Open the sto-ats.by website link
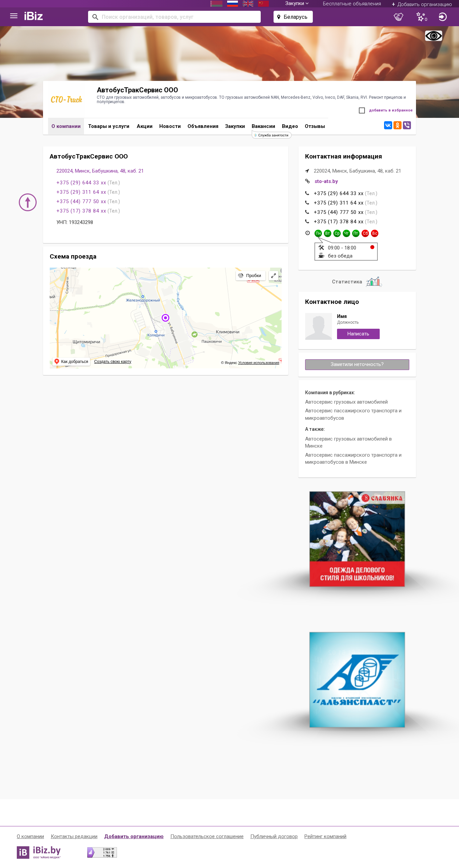 (326, 181)
